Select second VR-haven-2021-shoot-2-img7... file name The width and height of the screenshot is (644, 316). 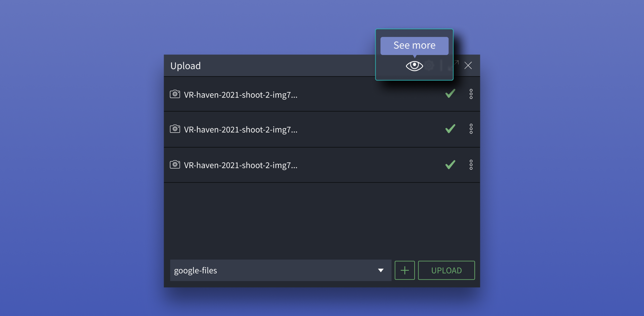click(240, 130)
